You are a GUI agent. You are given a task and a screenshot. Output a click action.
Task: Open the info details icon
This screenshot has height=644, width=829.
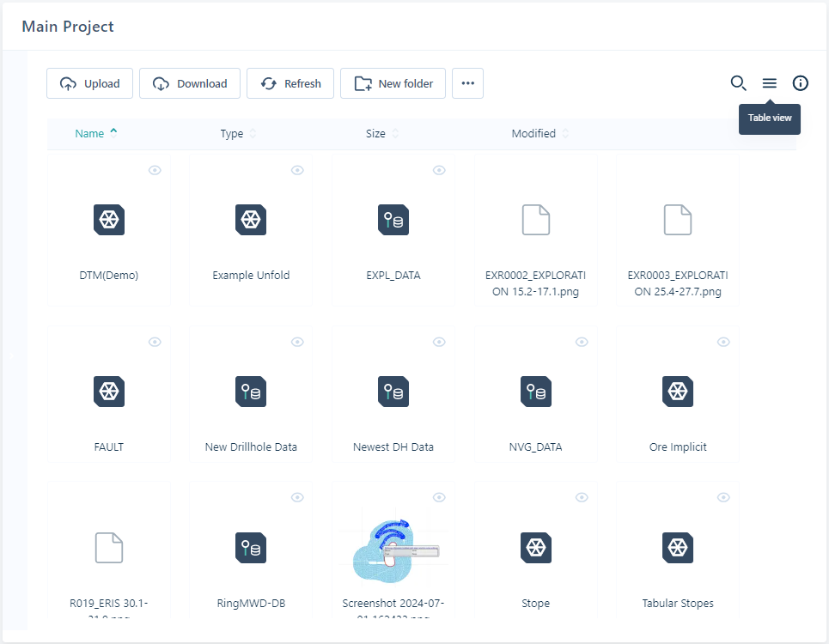pyautogui.click(x=801, y=83)
